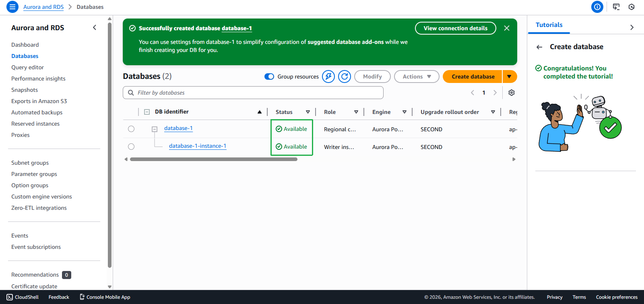This screenshot has width=644, height=304.
Task: Toggle the Group resources switch
Action: (x=269, y=77)
